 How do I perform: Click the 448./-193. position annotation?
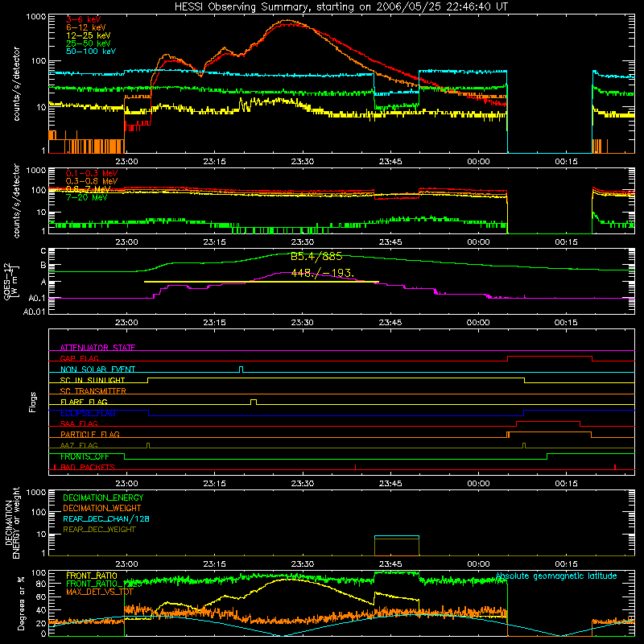tap(323, 273)
